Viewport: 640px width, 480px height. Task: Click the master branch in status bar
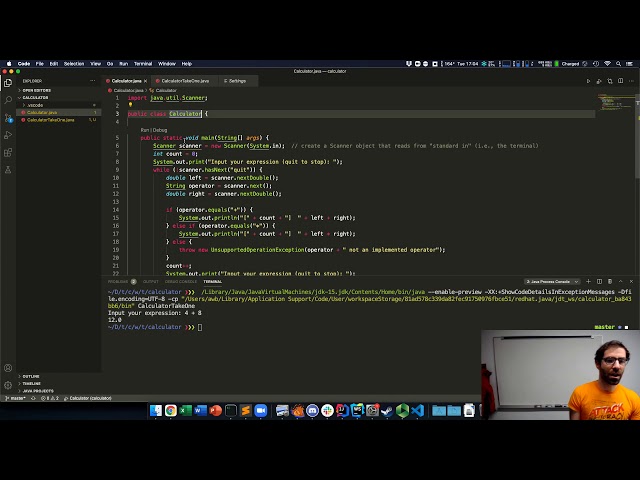15,398
